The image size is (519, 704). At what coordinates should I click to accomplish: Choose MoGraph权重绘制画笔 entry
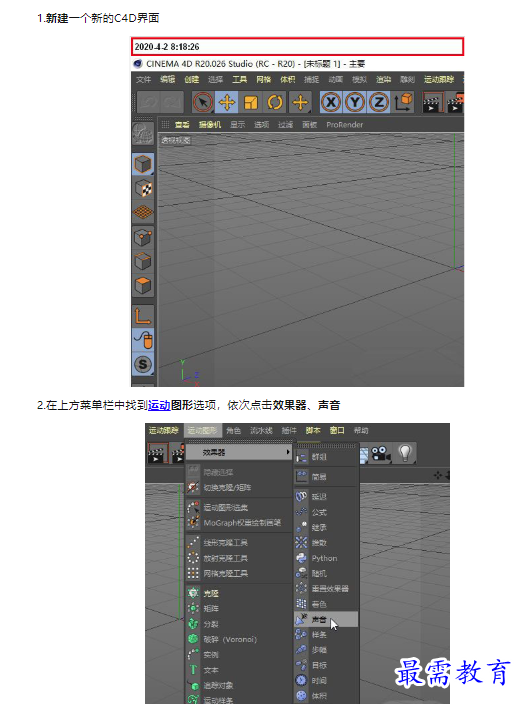pyautogui.click(x=239, y=523)
